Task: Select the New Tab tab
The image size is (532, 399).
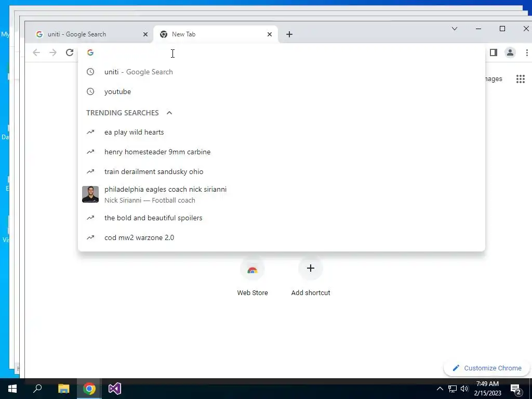Action: 216,34
